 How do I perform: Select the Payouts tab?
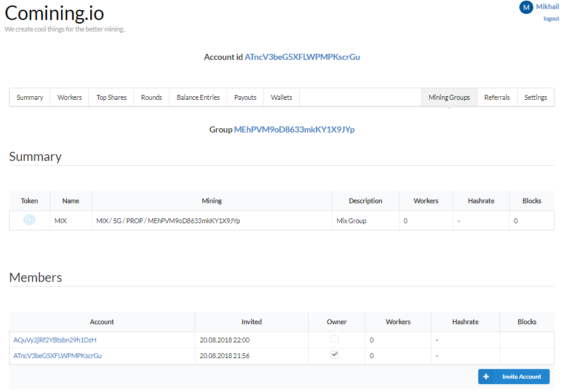245,97
